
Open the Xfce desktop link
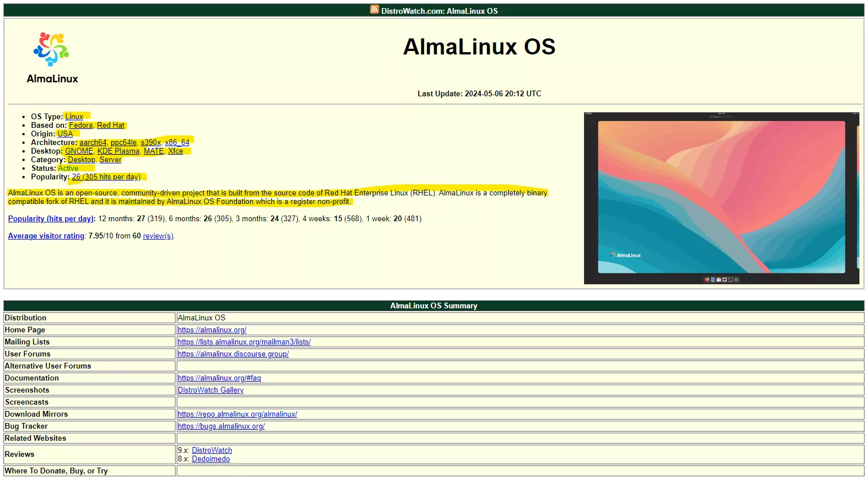(176, 151)
